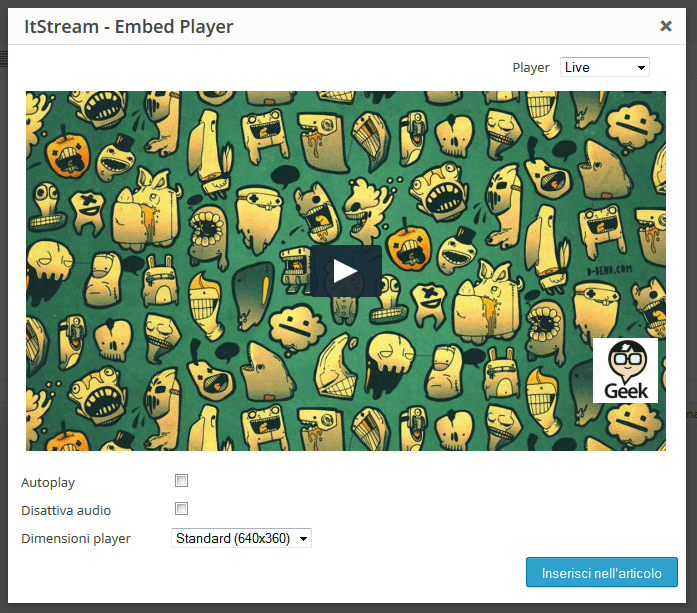697x613 pixels.
Task: Click the Disattiva audio label text
Action: (66, 510)
